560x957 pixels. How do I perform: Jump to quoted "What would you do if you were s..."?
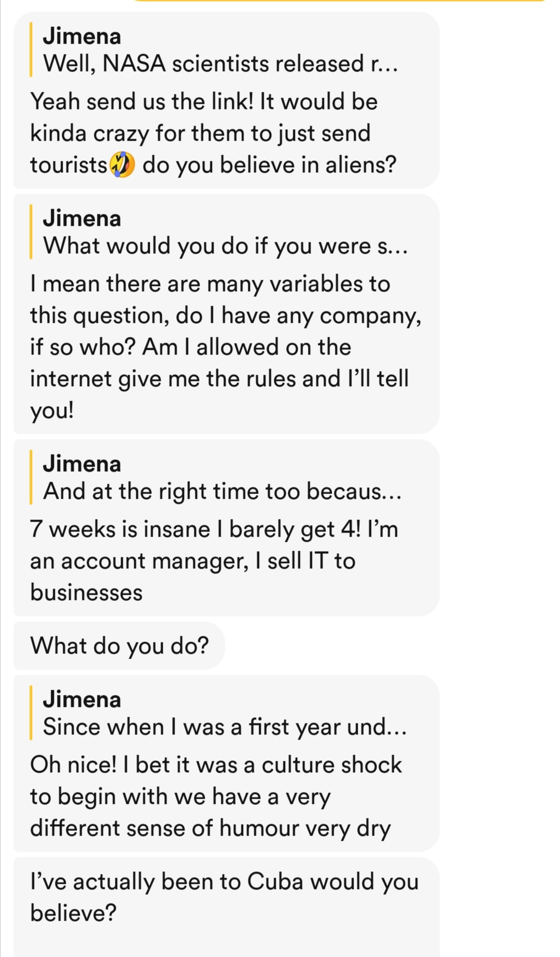pyautogui.click(x=226, y=245)
